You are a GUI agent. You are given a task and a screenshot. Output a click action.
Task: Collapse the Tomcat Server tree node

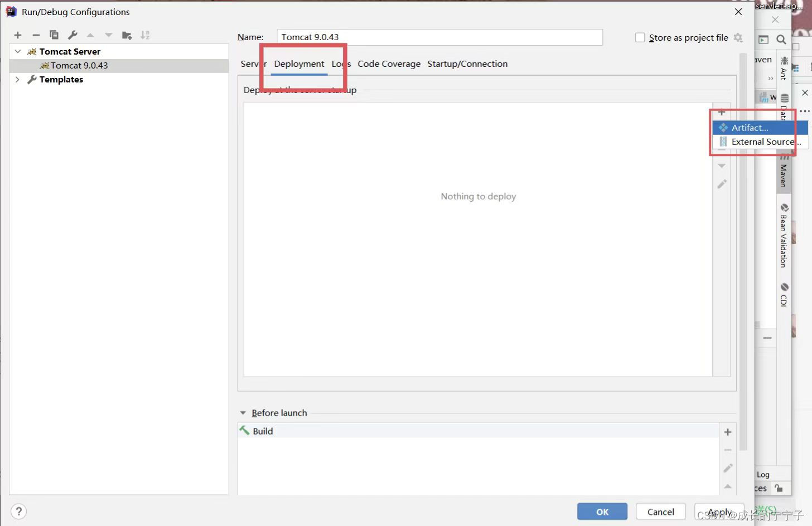click(18, 51)
